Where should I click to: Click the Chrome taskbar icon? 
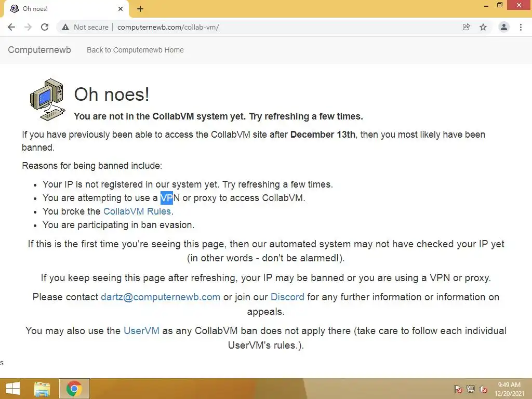click(x=74, y=389)
